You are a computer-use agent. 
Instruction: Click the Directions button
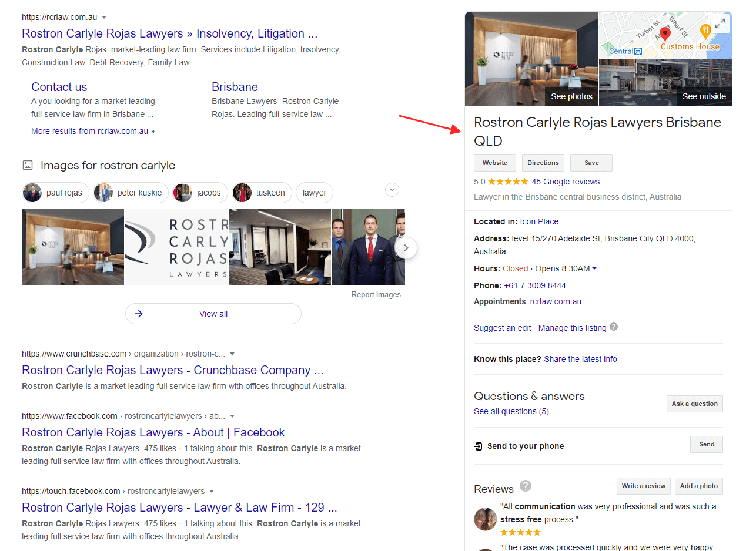(x=543, y=163)
